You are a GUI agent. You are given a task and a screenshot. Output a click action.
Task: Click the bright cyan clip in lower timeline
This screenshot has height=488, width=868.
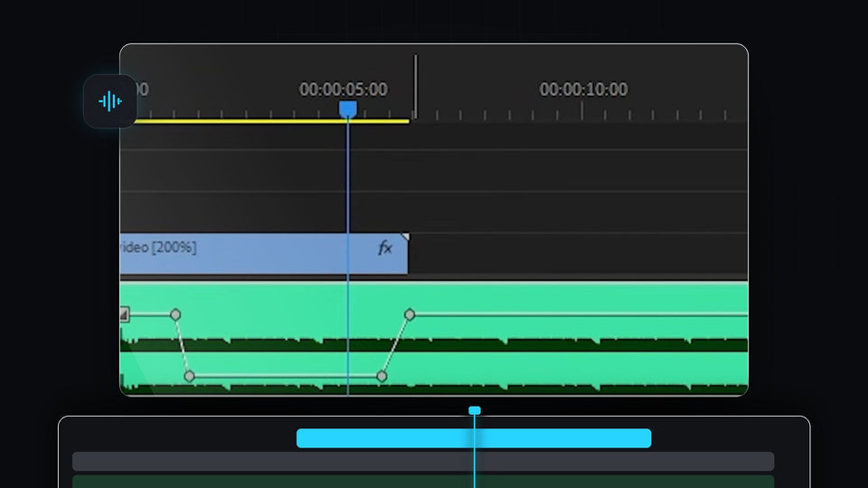point(474,438)
